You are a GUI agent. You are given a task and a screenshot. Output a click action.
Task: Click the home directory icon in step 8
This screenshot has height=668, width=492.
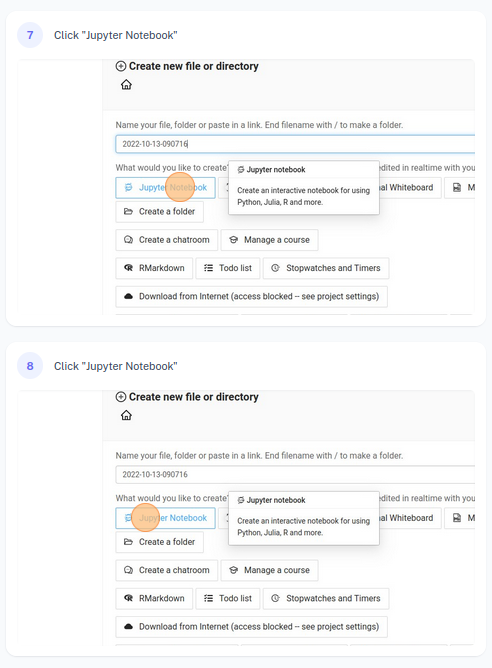[126, 415]
